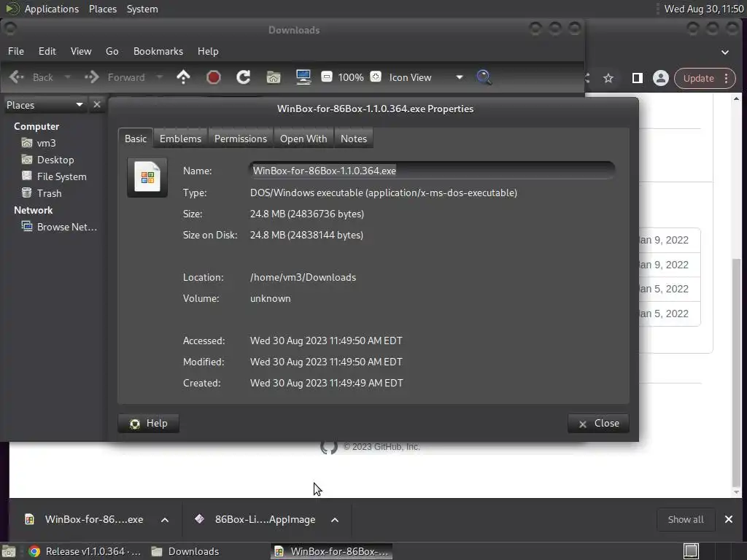The height and width of the screenshot is (560, 747).
Task: Click the 100% zoom level label
Action: coord(351,77)
